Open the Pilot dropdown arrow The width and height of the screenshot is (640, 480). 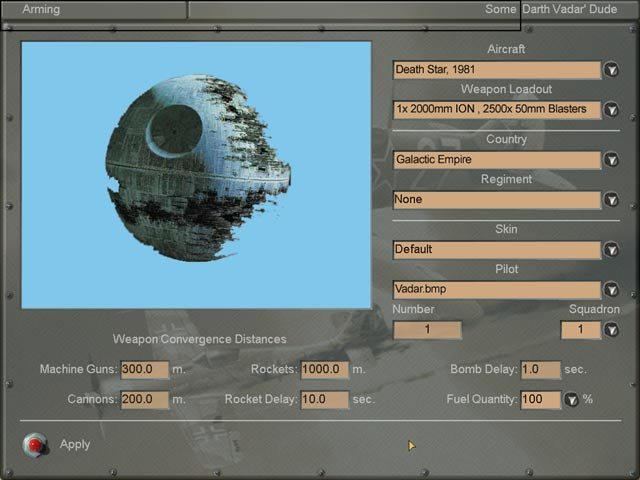point(611,289)
